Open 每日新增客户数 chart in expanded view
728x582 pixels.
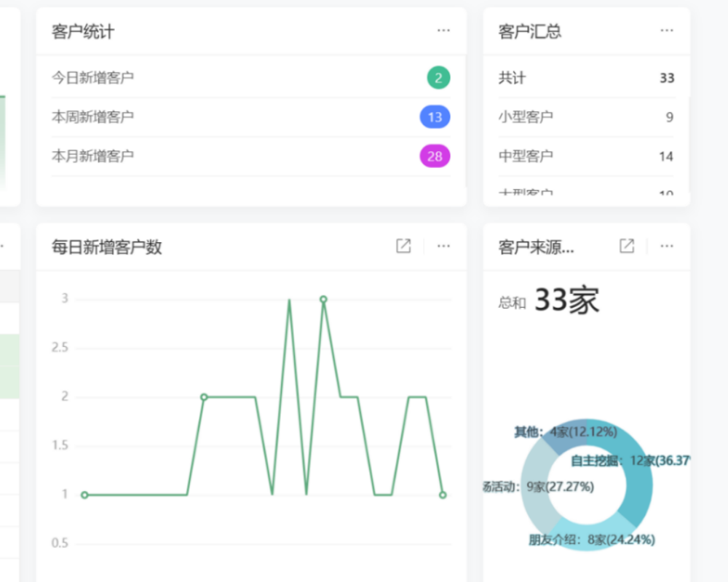tap(403, 246)
